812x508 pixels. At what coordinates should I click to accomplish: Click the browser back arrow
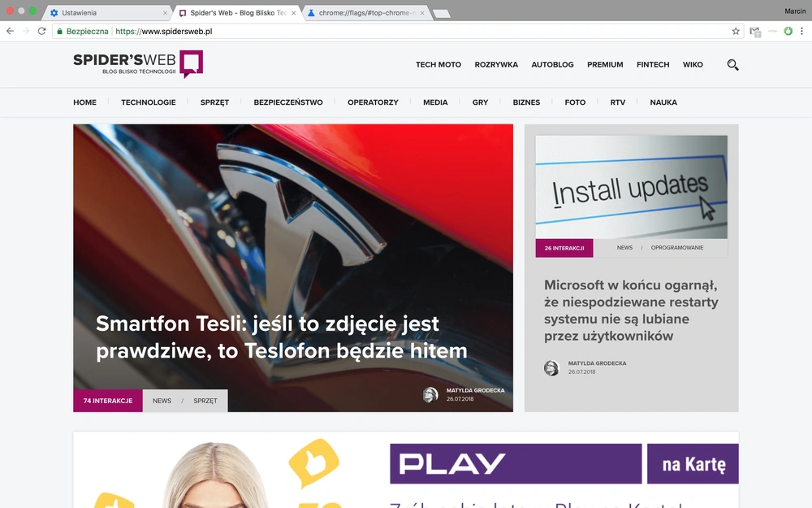10,31
